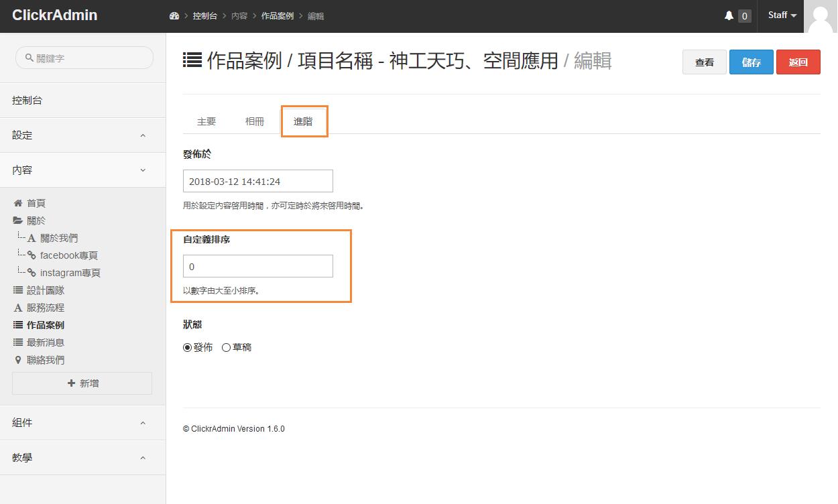Open 關於我們 in the sidebar
Screen dimensions: 838x504
tap(59, 238)
